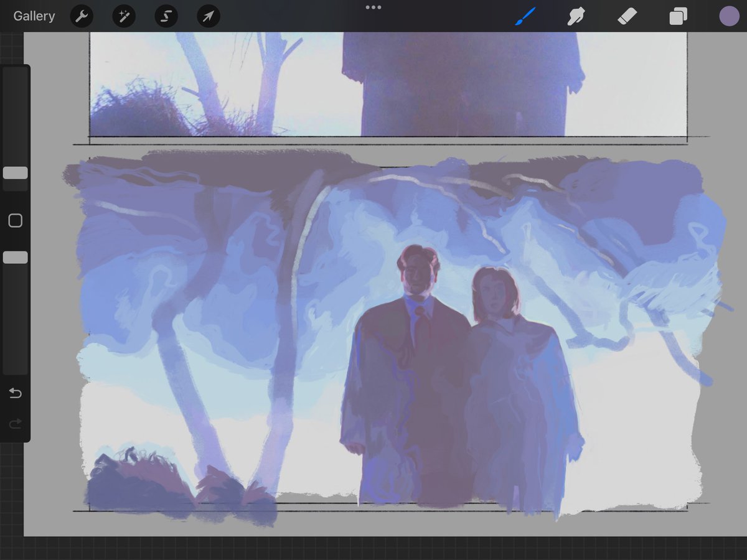Select the Eraser tool

coord(627,16)
